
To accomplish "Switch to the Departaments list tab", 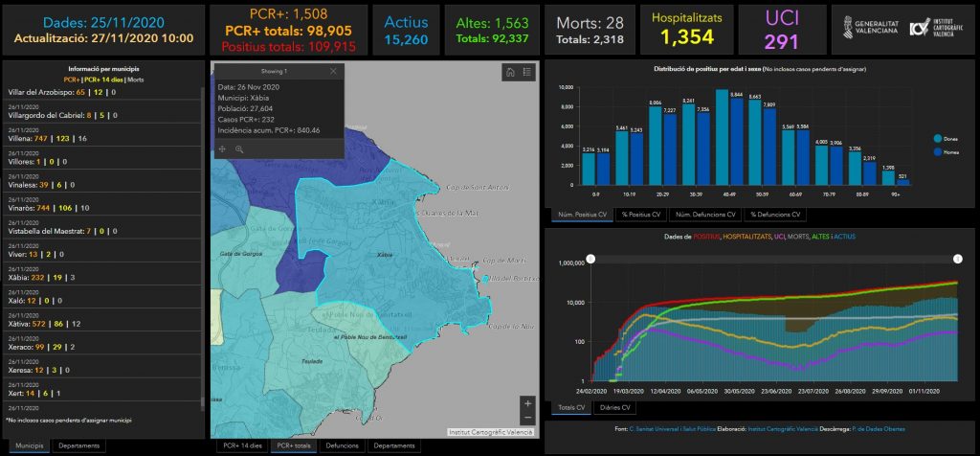I will click(78, 445).
